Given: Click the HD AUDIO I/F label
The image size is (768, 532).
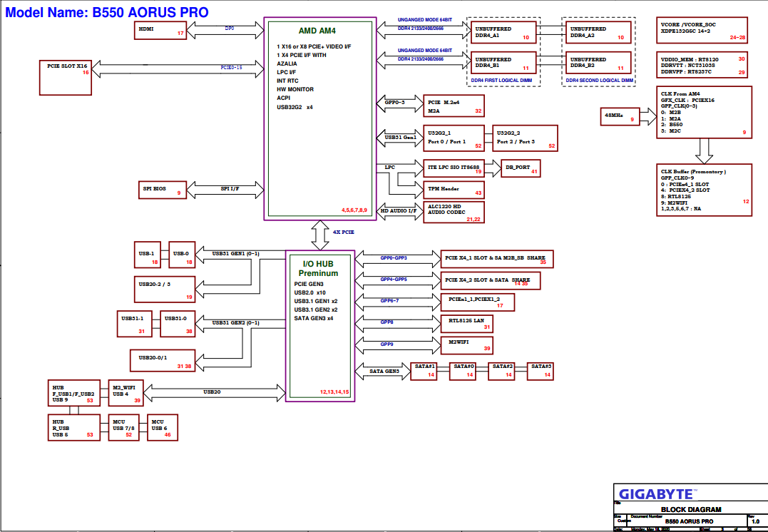Looking at the screenshot, I should pos(398,210).
